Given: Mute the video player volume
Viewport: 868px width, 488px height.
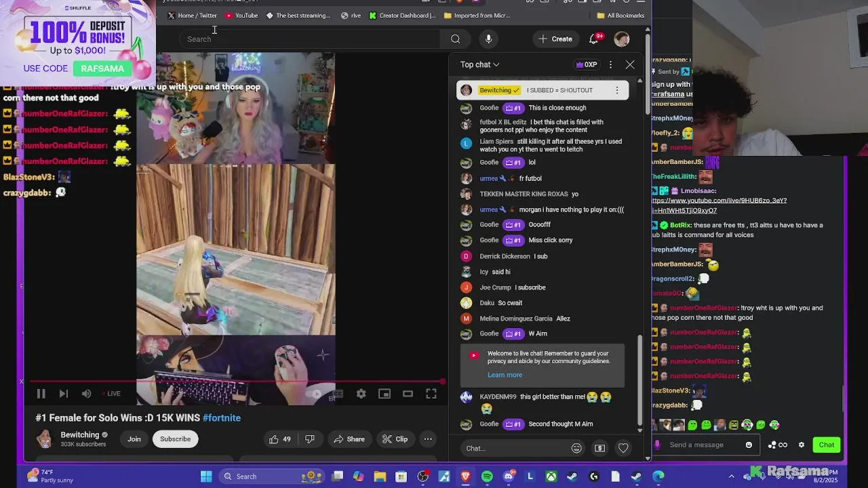Looking at the screenshot, I should [x=86, y=394].
